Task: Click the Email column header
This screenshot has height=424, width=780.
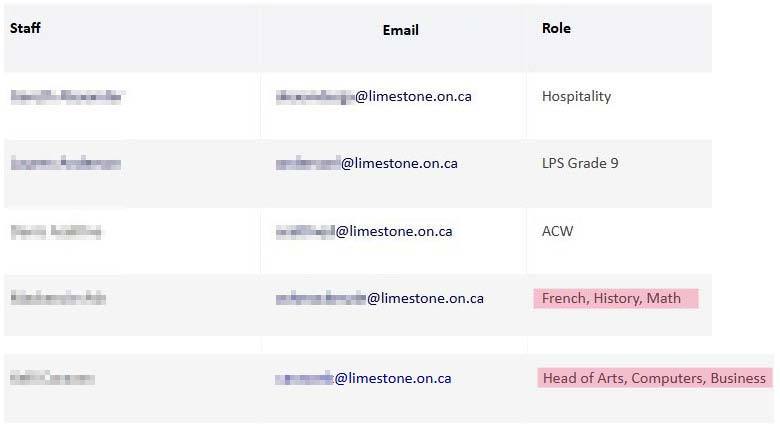Action: (x=400, y=30)
